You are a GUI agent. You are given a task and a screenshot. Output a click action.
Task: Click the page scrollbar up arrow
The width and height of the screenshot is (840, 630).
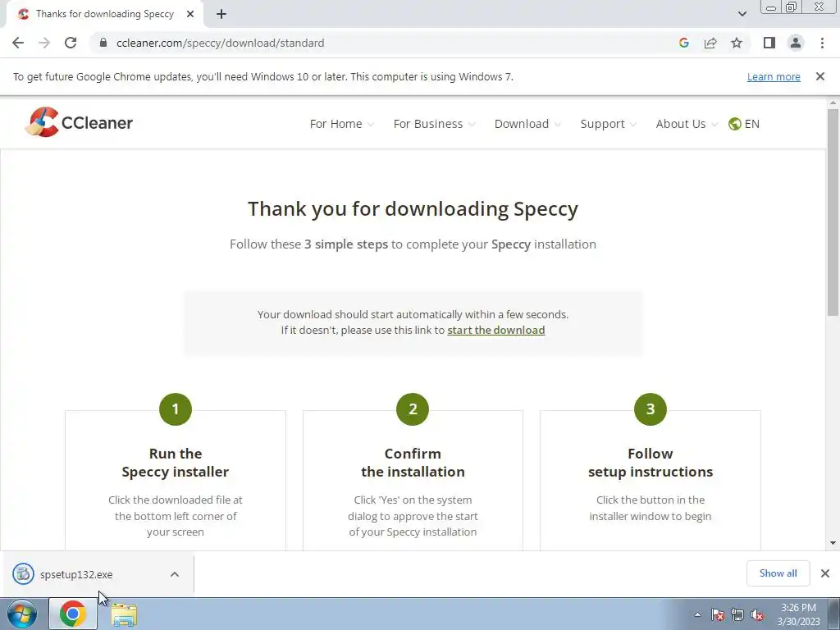pyautogui.click(x=833, y=103)
